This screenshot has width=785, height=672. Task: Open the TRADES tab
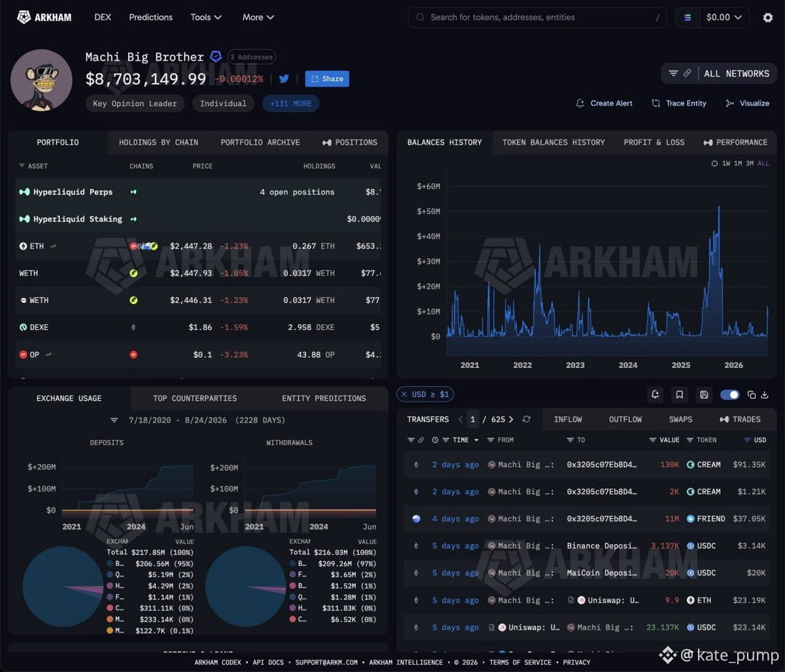(x=740, y=419)
